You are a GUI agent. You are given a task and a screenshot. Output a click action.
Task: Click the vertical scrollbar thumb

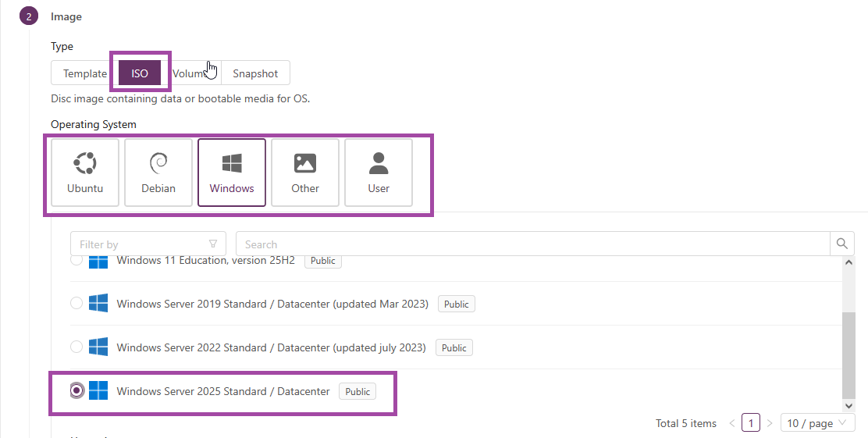(x=848, y=355)
